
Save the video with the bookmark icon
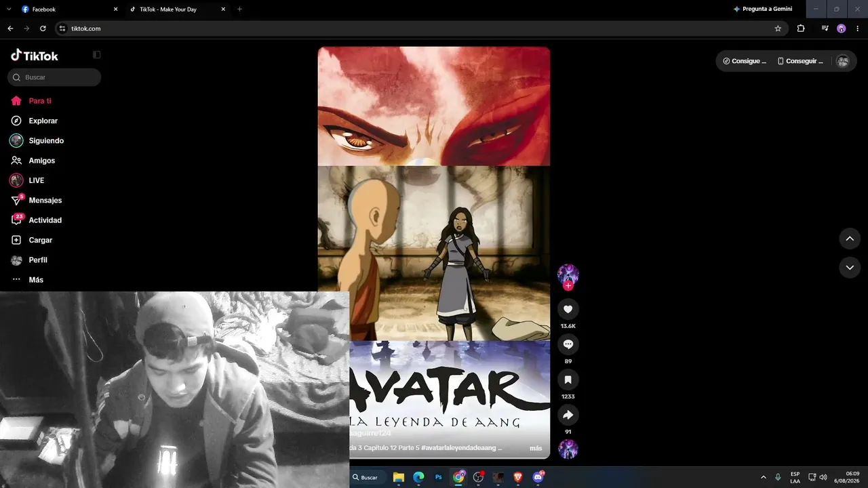[x=568, y=380]
